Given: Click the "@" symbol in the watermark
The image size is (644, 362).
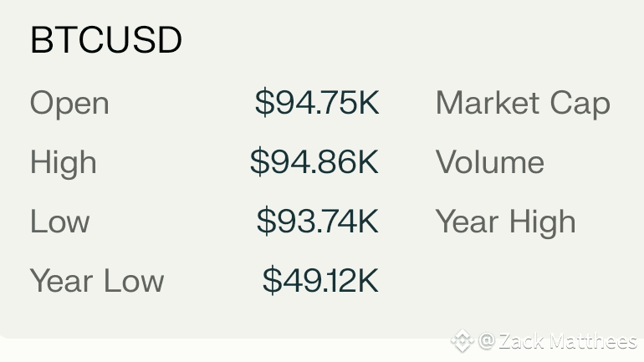Looking at the screenshot, I should click(487, 341).
